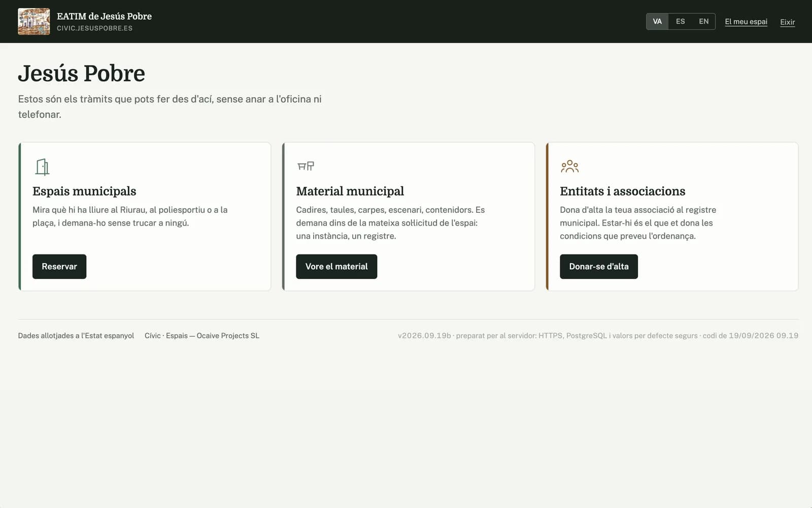The height and width of the screenshot is (508, 812).
Task: Switch language to ES
Action: [x=681, y=21]
